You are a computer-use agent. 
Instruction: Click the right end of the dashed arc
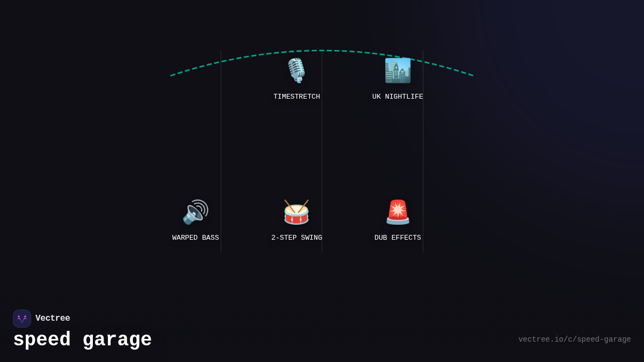(x=472, y=75)
